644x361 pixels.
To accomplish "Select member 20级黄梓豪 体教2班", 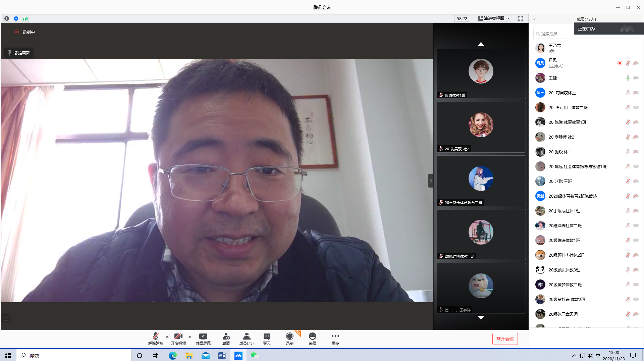I will [587, 299].
